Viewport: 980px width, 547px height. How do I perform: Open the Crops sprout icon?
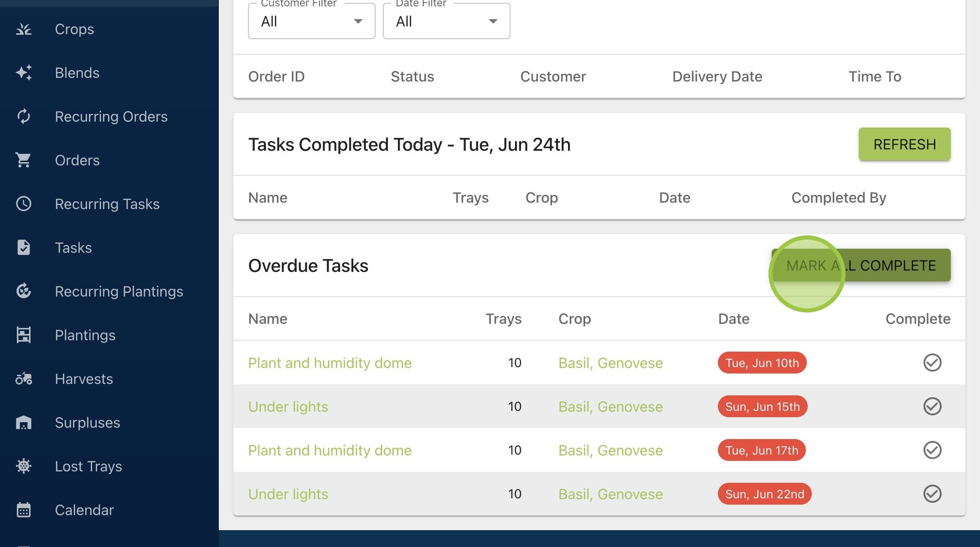point(24,29)
